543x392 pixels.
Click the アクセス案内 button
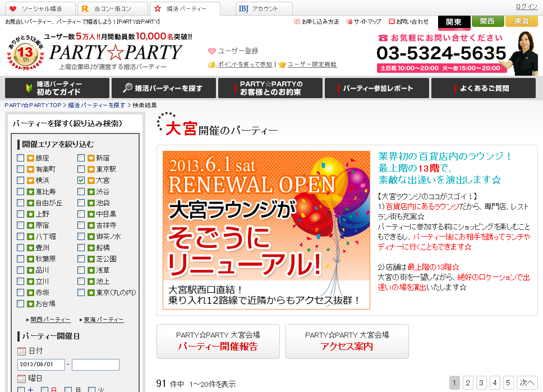tap(347, 342)
